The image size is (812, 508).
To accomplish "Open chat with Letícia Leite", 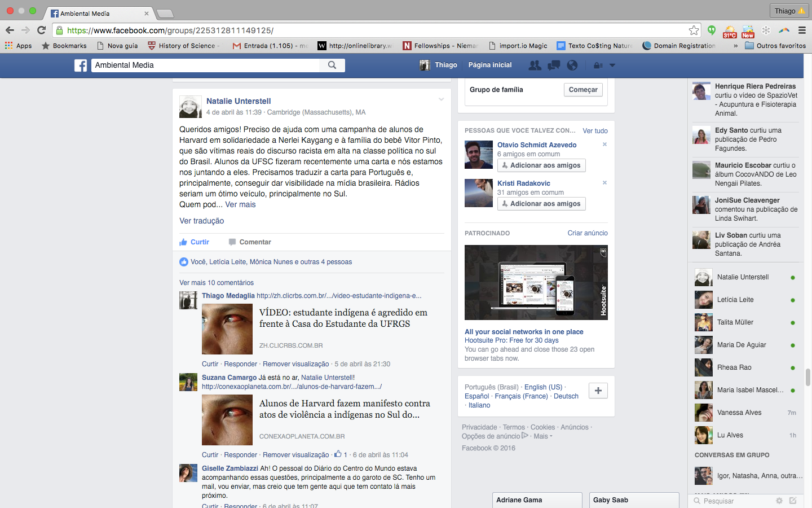I will 745,300.
